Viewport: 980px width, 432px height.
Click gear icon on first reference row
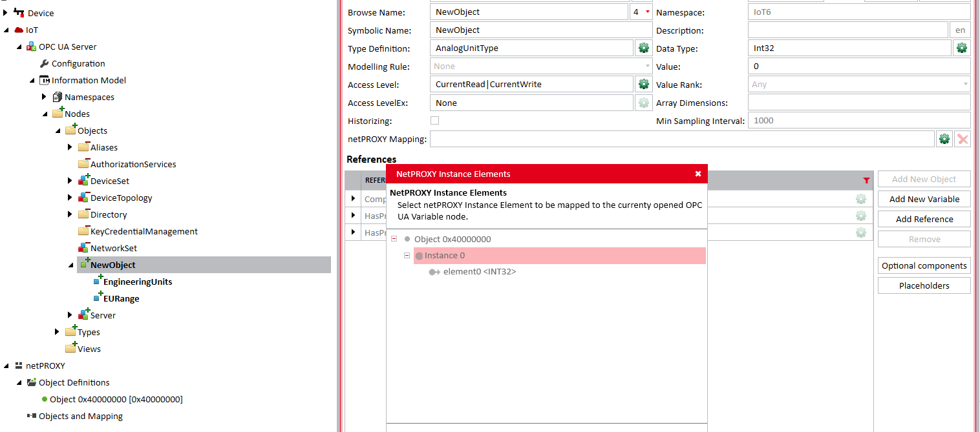[861, 199]
